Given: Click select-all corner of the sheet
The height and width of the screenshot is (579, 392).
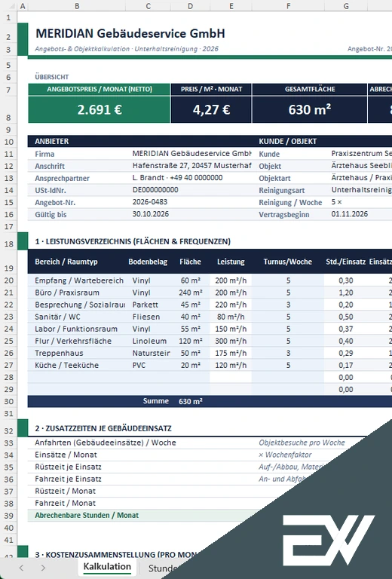Looking at the screenshot, I should [x=8, y=6].
